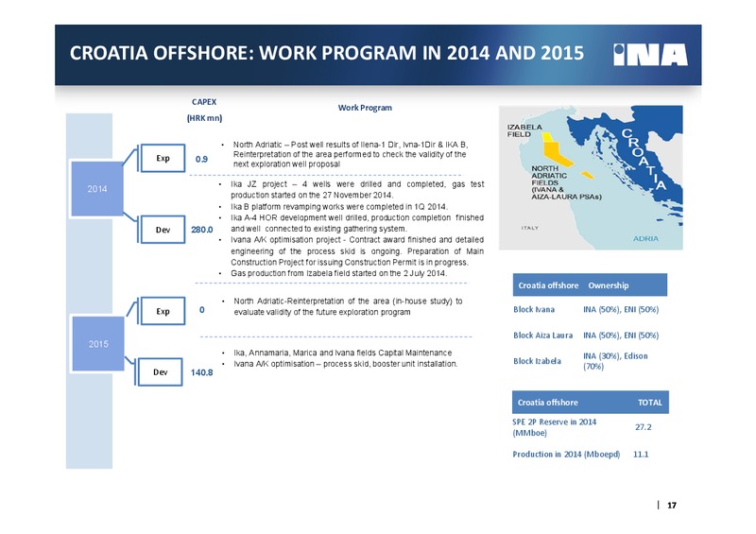Click Gas production from Izabela field bullet

click(x=339, y=273)
